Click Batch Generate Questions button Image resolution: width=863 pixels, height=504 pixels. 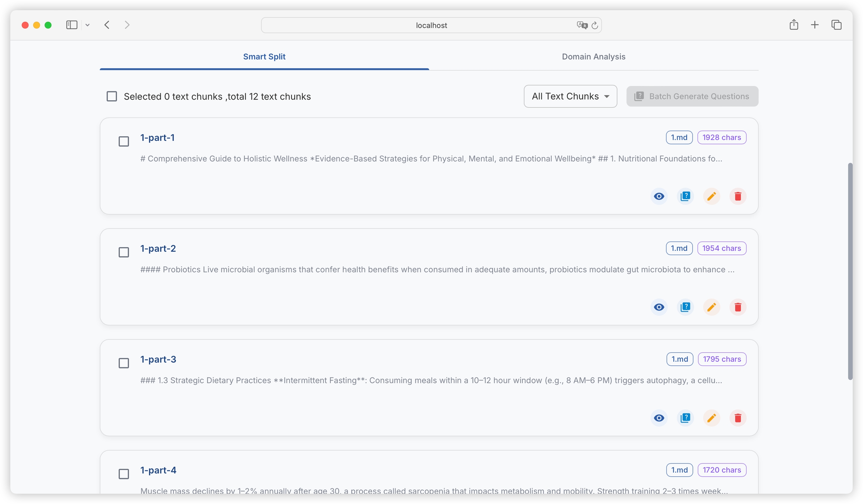[692, 96]
